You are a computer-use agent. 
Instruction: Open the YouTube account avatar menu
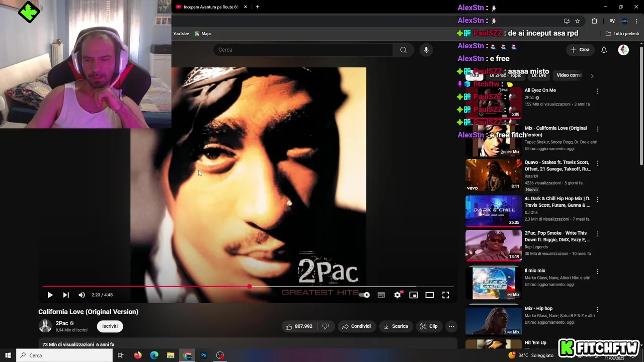[623, 50]
